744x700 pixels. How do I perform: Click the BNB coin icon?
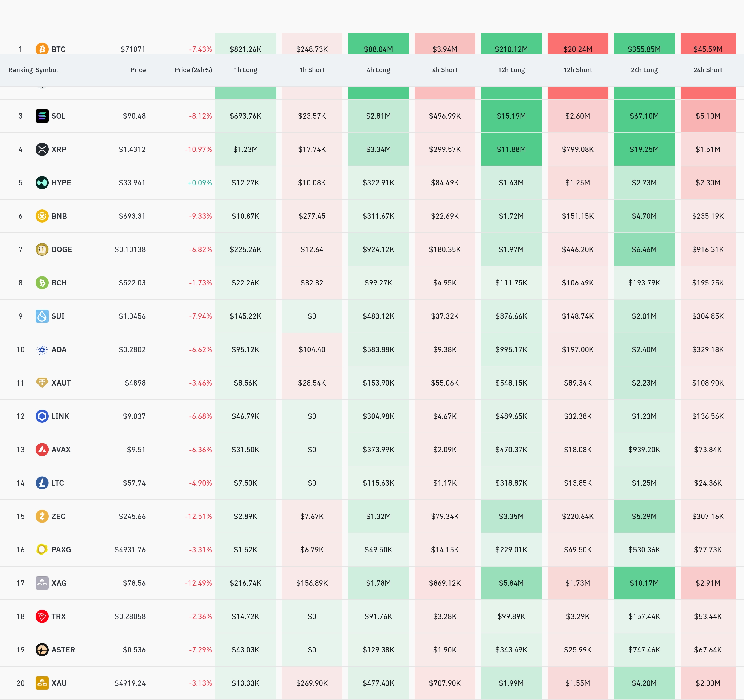pos(42,216)
